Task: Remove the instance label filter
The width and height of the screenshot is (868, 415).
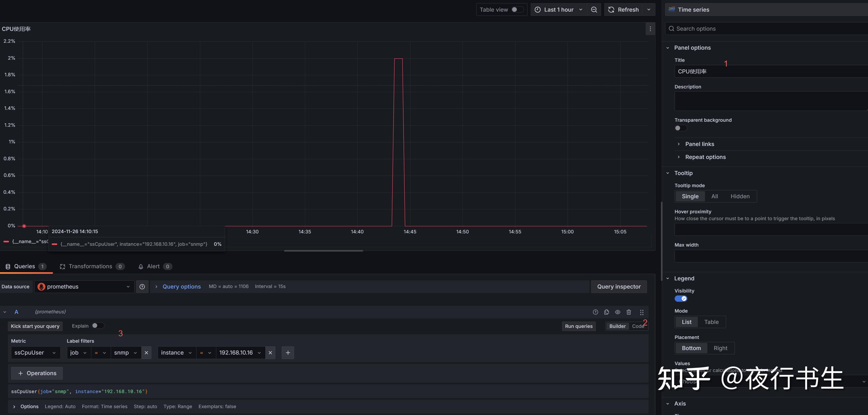Action: point(270,353)
